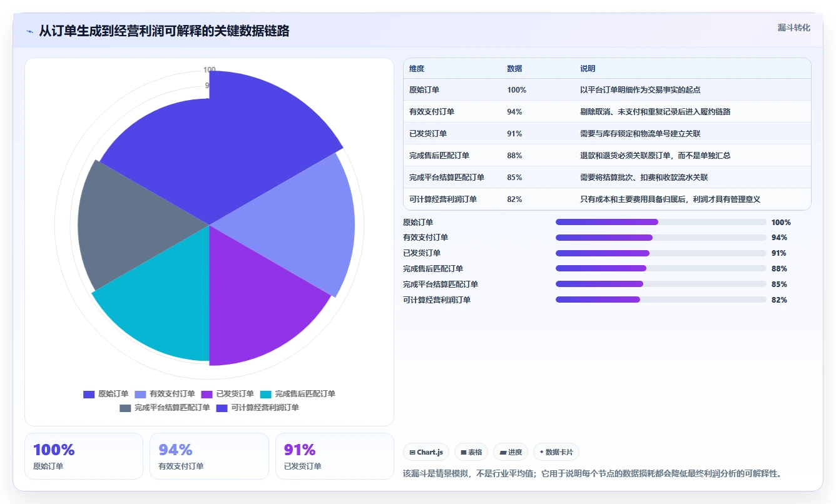Click the 完成售后匹配订单 88% progress bar
This screenshot has height=504, width=836.
(x=661, y=268)
